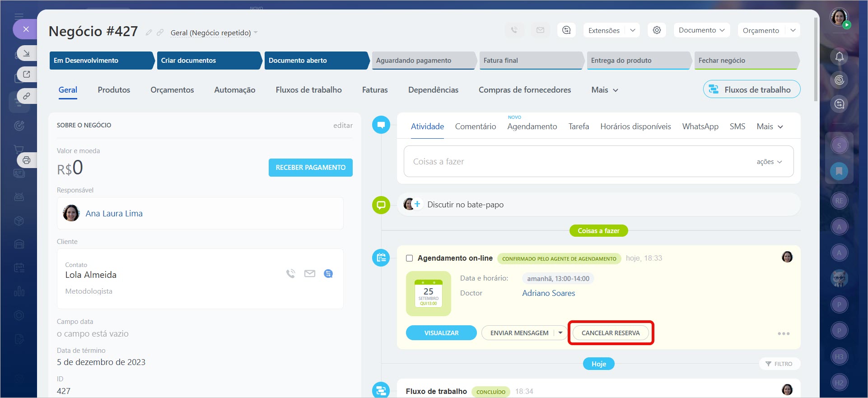868x398 pixels.
Task: Open the WhatsApp tab in timeline
Action: coord(700,126)
